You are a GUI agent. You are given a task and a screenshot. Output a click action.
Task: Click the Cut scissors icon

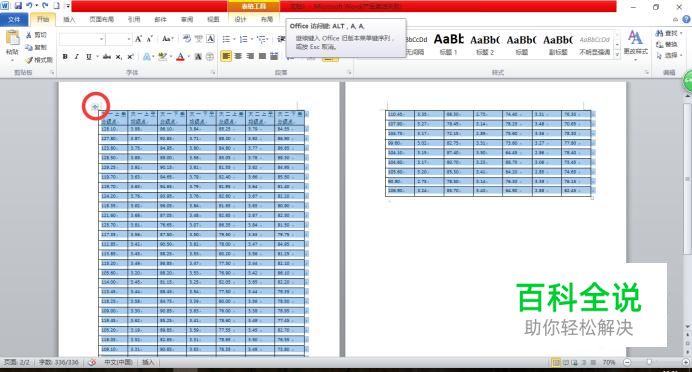(x=29, y=35)
